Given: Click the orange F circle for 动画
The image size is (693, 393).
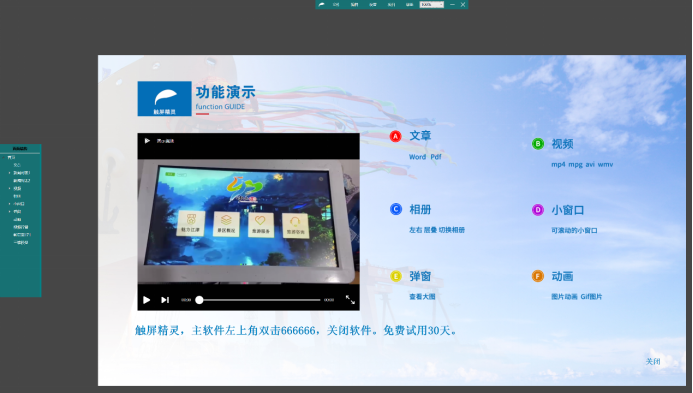Looking at the screenshot, I should click(x=538, y=276).
